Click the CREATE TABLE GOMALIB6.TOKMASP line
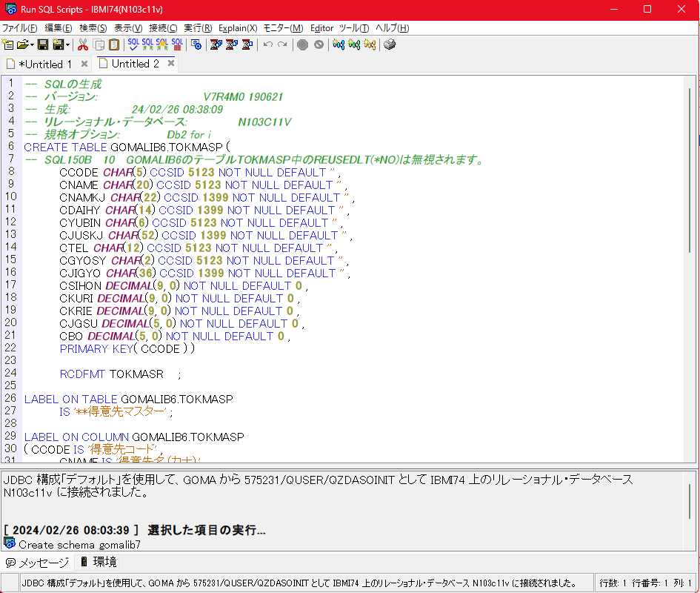This screenshot has height=593, width=700. (x=127, y=147)
